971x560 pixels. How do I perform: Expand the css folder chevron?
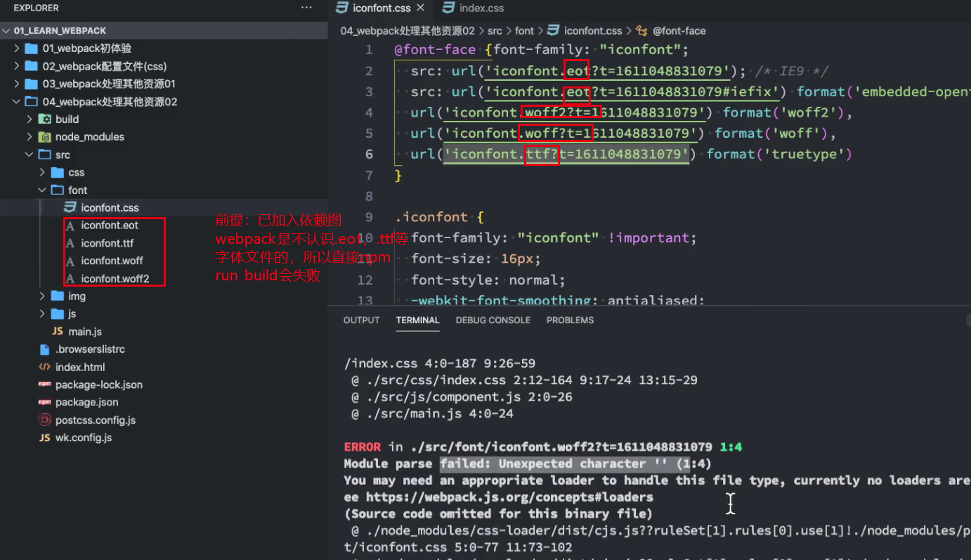coord(42,172)
